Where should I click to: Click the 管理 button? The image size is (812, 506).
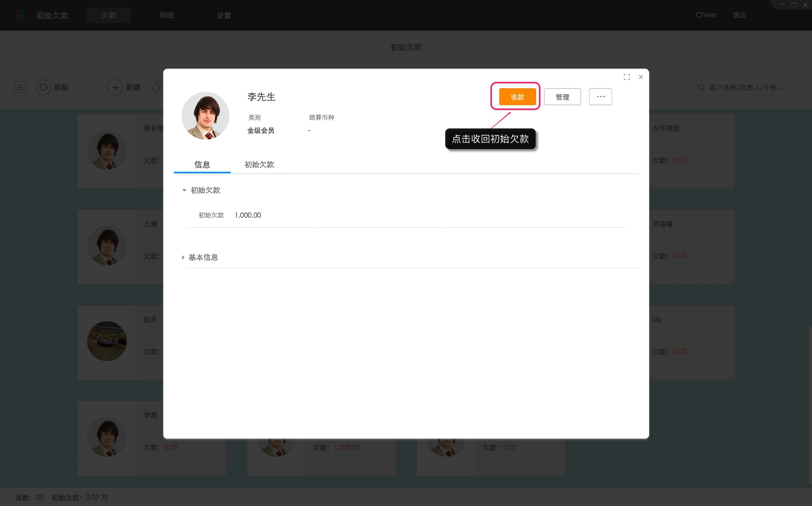click(562, 96)
